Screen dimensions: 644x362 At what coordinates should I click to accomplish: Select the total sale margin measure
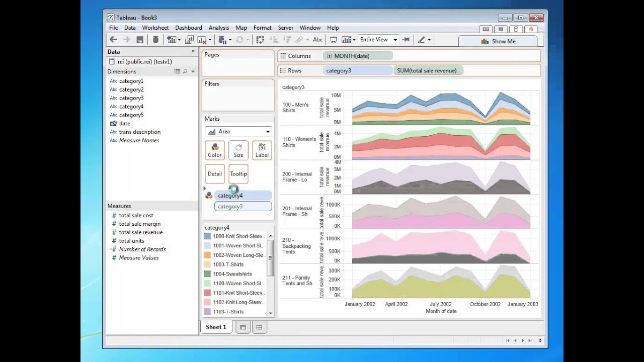[140, 224]
